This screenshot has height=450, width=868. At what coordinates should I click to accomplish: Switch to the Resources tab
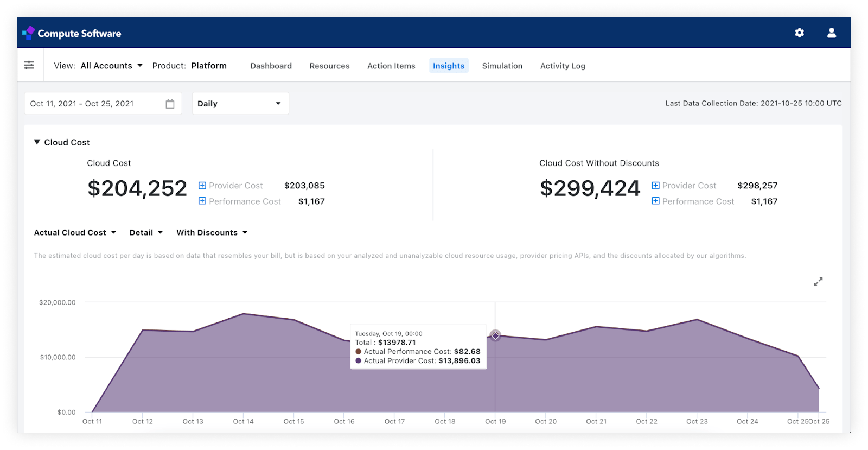(329, 66)
